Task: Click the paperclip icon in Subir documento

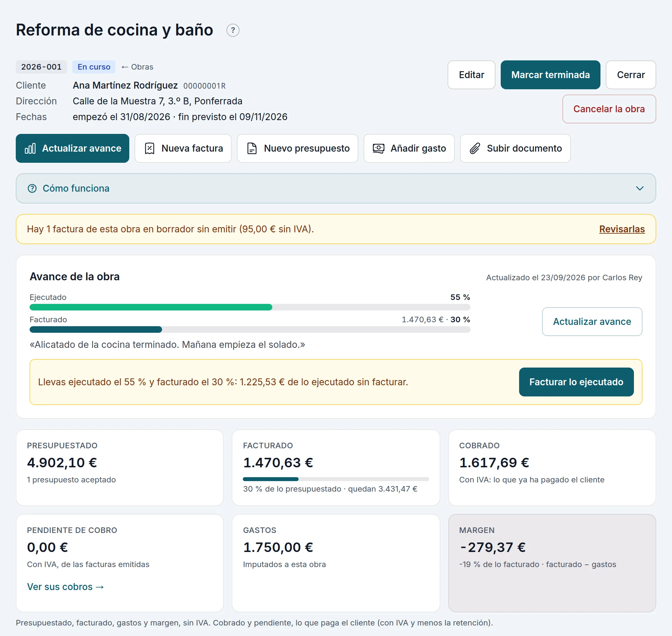Action: [475, 148]
